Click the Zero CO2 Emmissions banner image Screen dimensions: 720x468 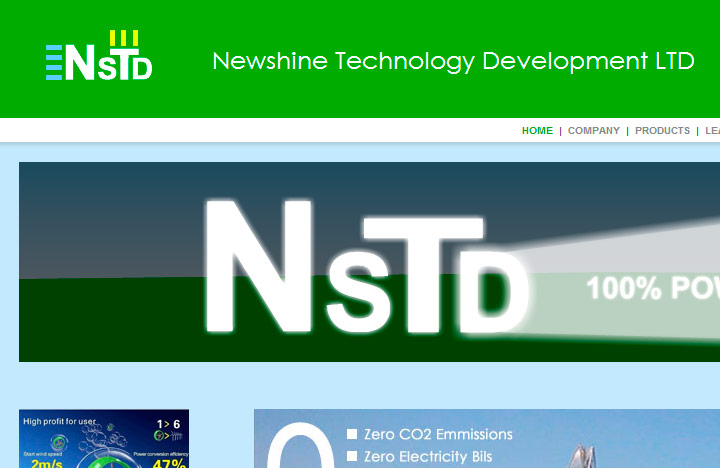487,439
